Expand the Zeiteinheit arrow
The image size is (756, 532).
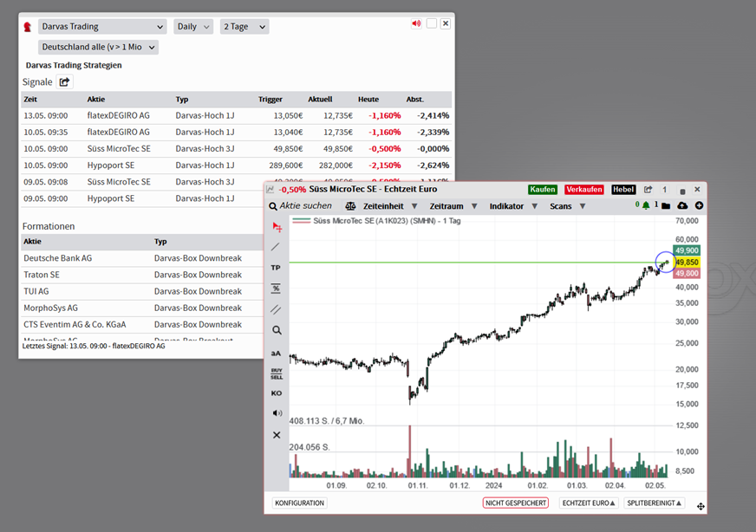click(414, 206)
